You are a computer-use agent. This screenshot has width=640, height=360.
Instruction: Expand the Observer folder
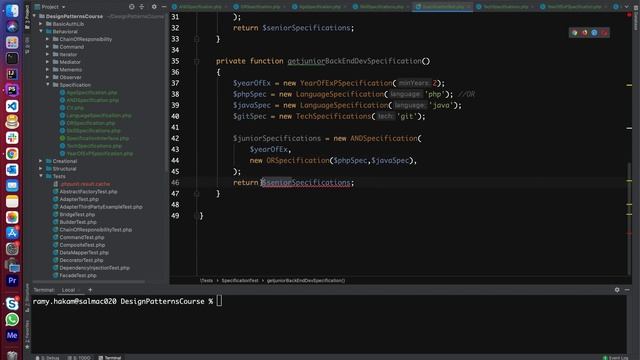pos(48,77)
